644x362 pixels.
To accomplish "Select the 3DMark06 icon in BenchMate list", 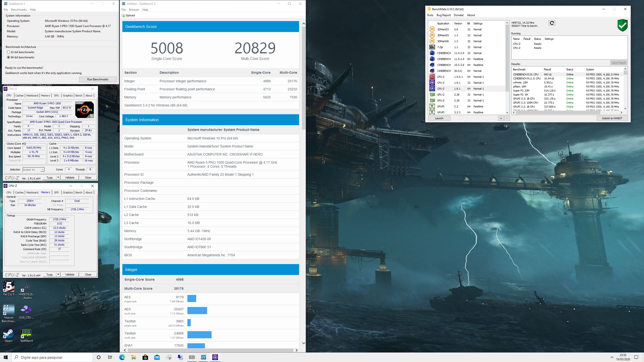I will coord(432,41).
